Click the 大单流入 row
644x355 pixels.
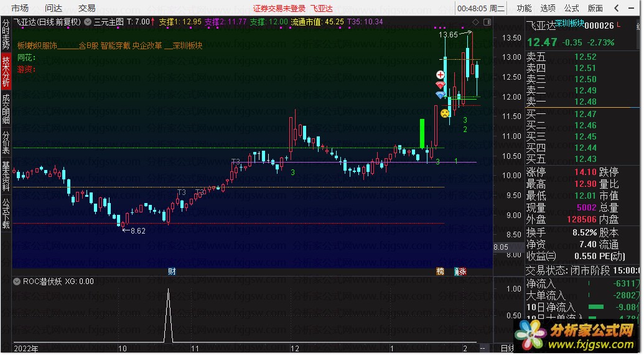pos(582,295)
